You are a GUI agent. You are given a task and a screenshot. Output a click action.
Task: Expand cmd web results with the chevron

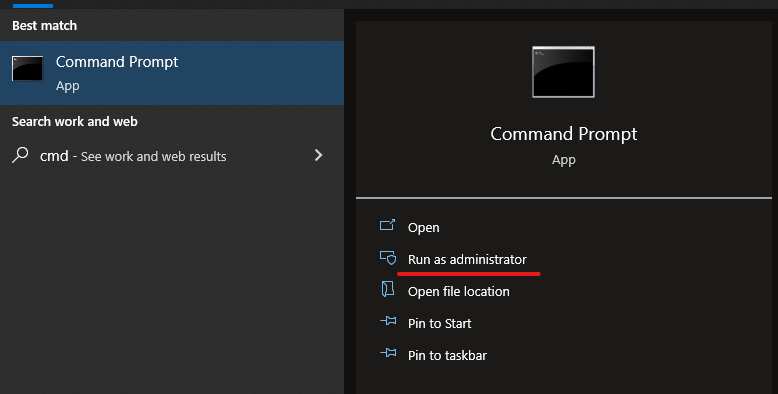point(319,155)
